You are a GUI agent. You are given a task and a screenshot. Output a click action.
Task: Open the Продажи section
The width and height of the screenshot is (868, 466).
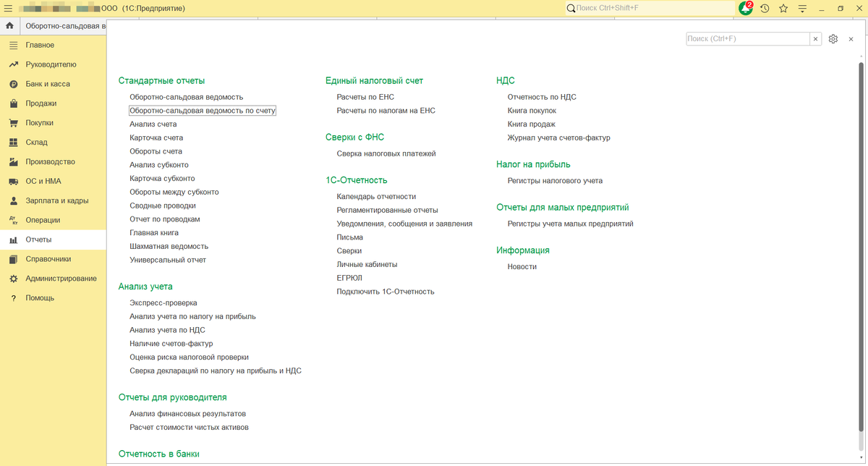53,103
